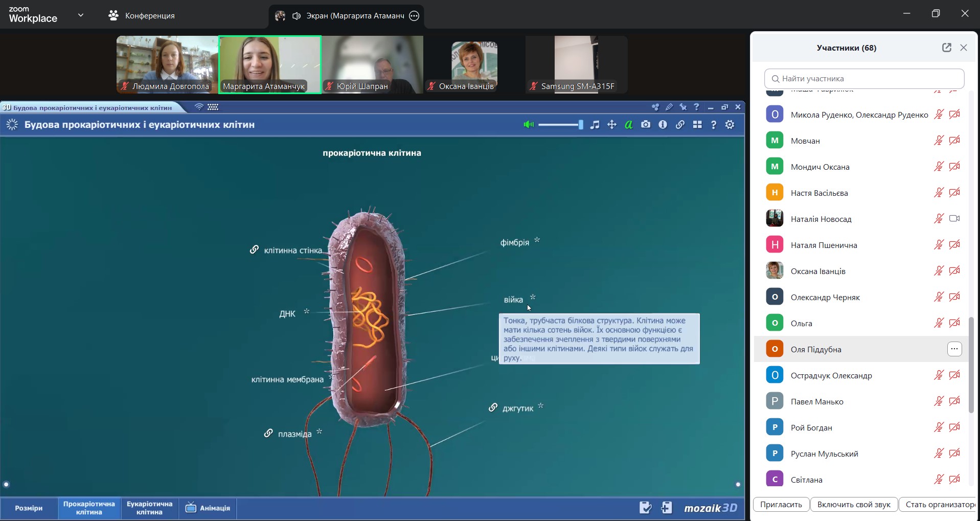Toggle the green speaker sound icon

(529, 125)
